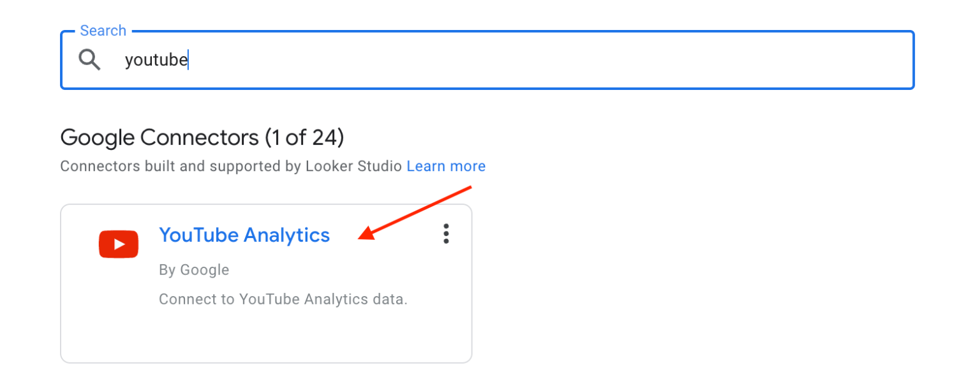
Task: Click the Learn more link
Action: [x=446, y=166]
